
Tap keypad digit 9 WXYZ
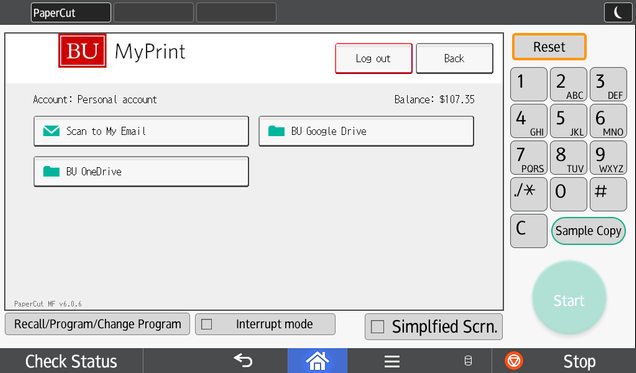608,157
